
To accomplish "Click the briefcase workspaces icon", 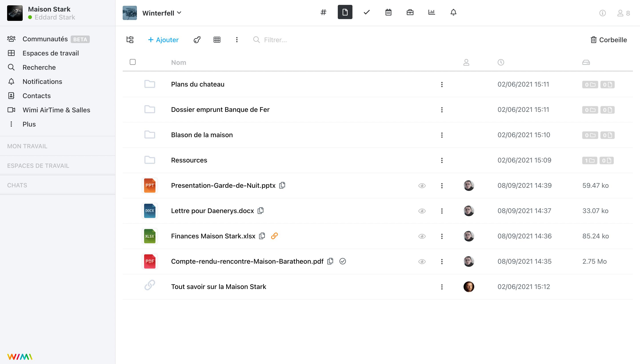I will [x=410, y=12].
